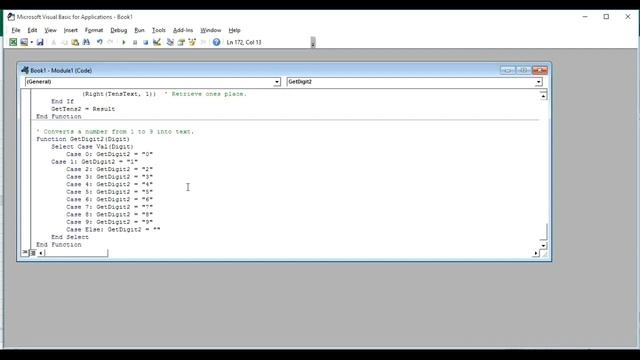Toggle Design Mode icon in the toolbar
The width and height of the screenshot is (640, 360).
coord(157,42)
